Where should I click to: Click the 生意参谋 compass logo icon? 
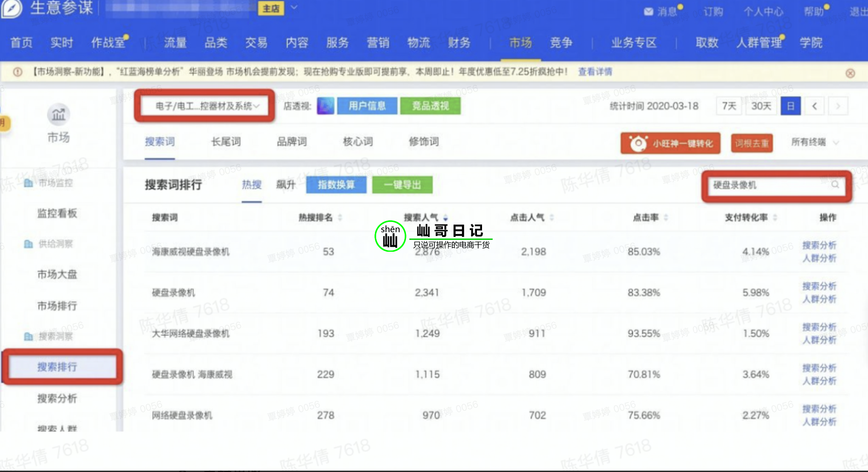coord(11,9)
